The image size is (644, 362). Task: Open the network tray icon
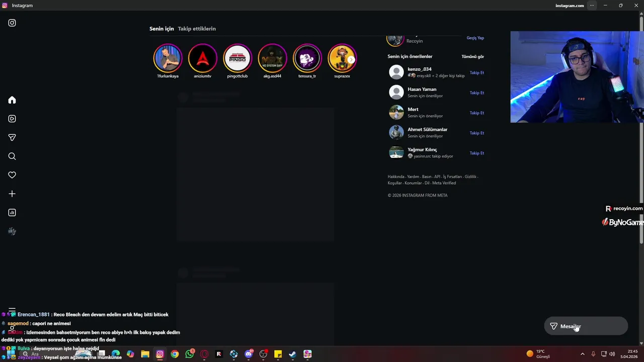tap(604, 354)
